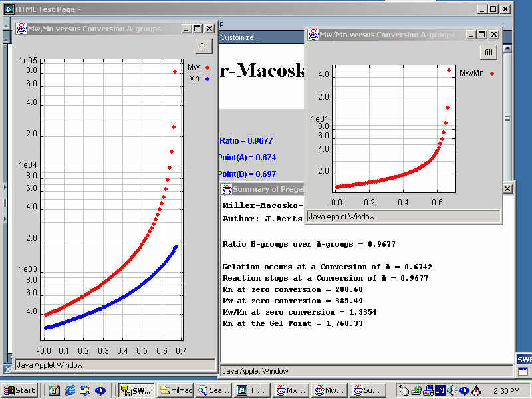
Task: Open the Customize... link in browser
Action: tap(240, 37)
